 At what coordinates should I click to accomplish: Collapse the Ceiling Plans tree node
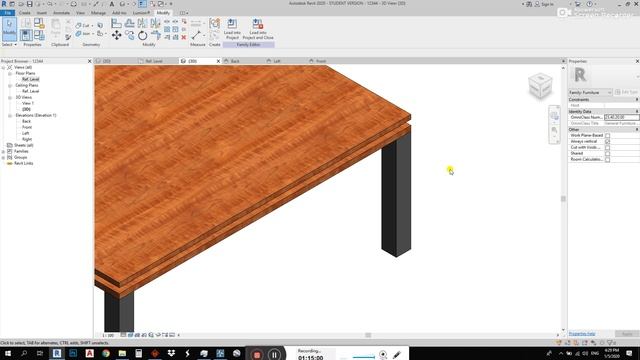[x=10, y=85]
